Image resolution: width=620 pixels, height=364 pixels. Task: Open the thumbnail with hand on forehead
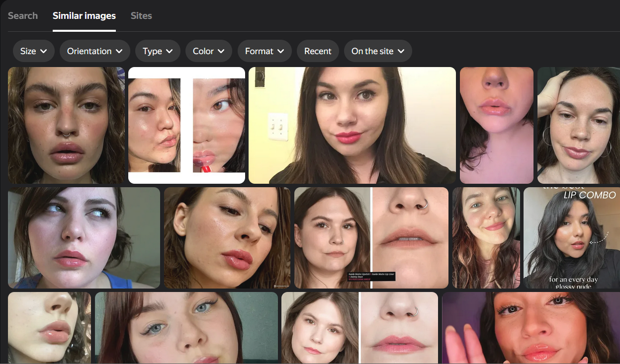click(x=579, y=125)
